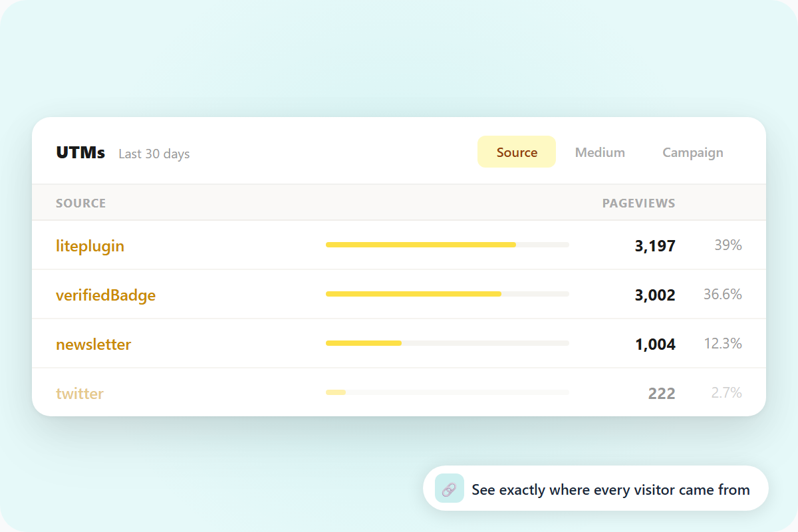This screenshot has width=798, height=532.
Task: Click the SOURCE column header
Action: (80, 203)
